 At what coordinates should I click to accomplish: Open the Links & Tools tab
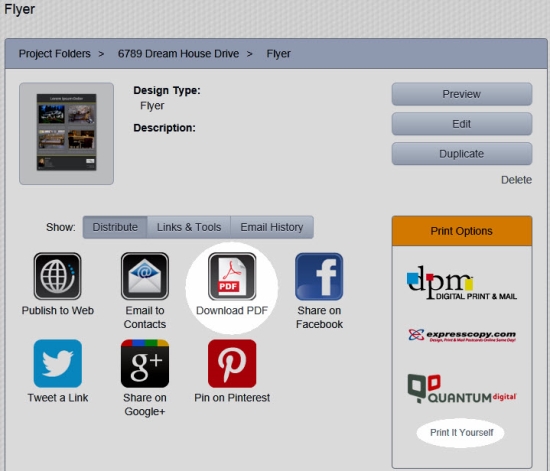coord(189,227)
